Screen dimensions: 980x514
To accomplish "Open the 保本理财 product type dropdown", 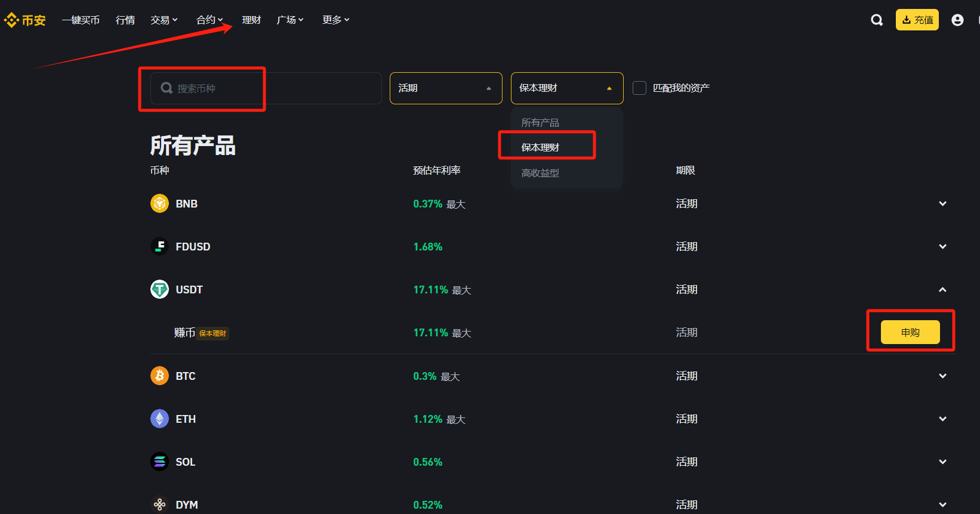I will [567, 88].
